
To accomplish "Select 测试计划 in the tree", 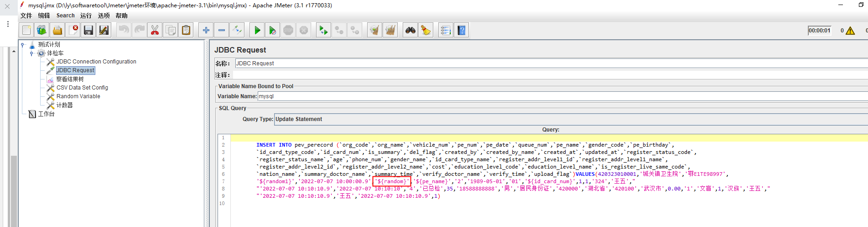I will (49, 44).
